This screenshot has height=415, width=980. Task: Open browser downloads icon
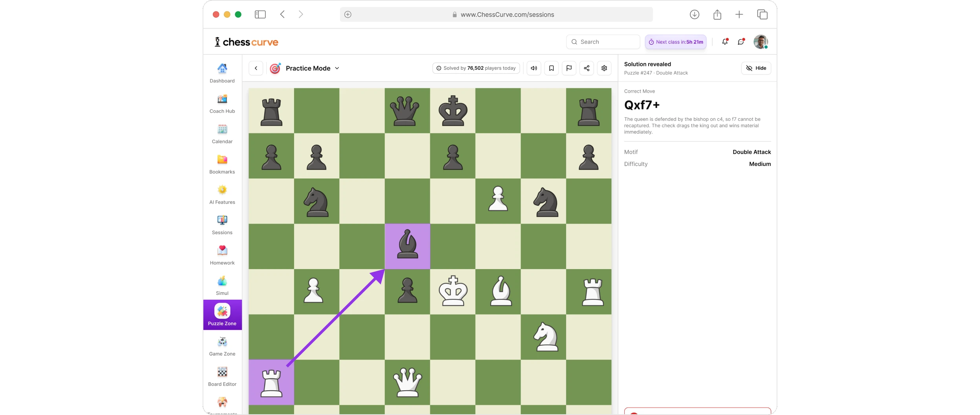coord(695,15)
